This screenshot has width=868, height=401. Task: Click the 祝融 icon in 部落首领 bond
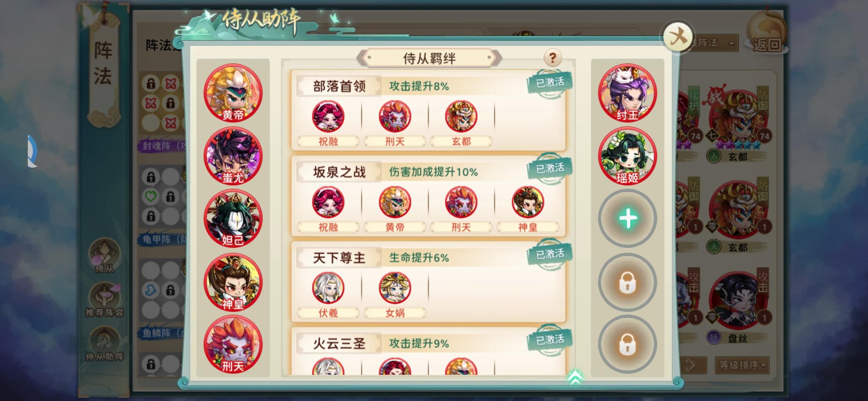pos(328,116)
